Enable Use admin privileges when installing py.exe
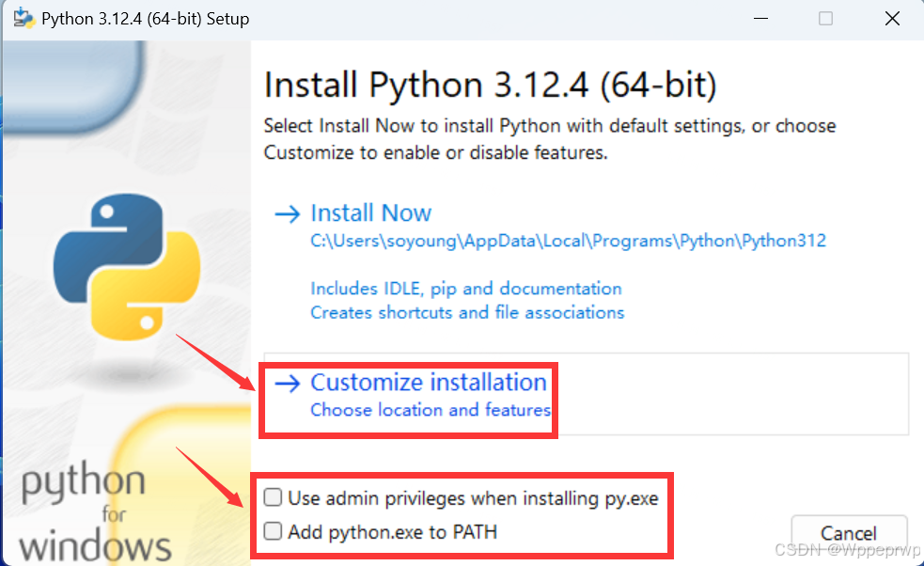The height and width of the screenshot is (566, 924). (273, 497)
